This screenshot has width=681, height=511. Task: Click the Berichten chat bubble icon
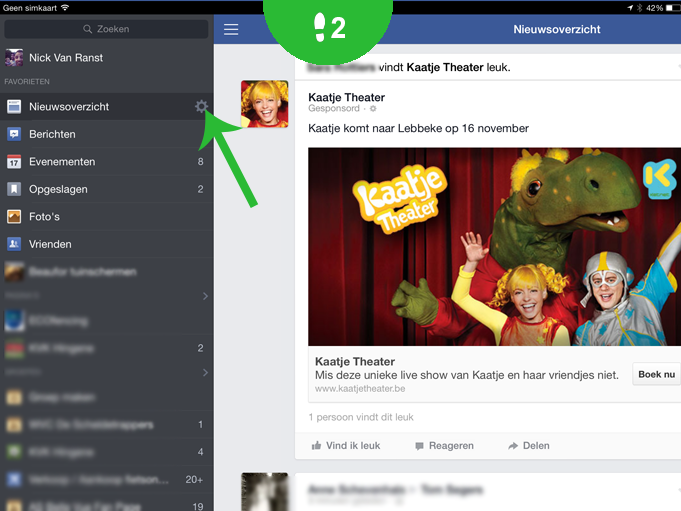[14, 134]
